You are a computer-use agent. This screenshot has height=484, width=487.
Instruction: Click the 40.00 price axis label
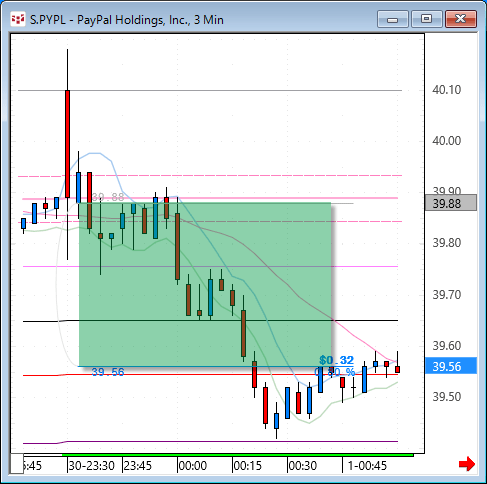(x=447, y=141)
